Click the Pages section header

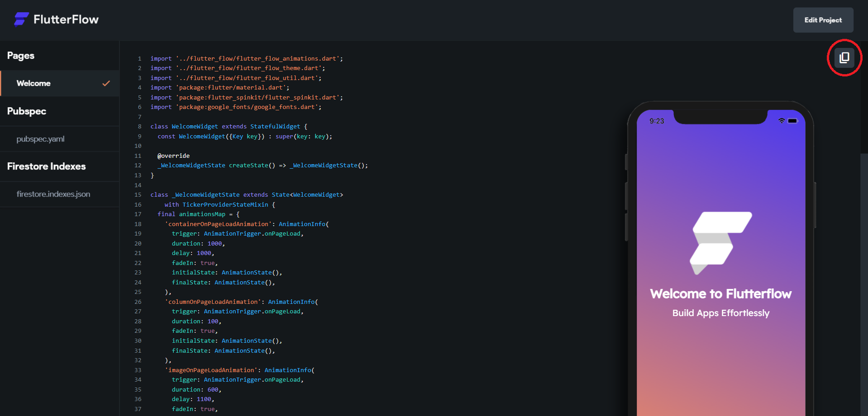click(x=21, y=56)
